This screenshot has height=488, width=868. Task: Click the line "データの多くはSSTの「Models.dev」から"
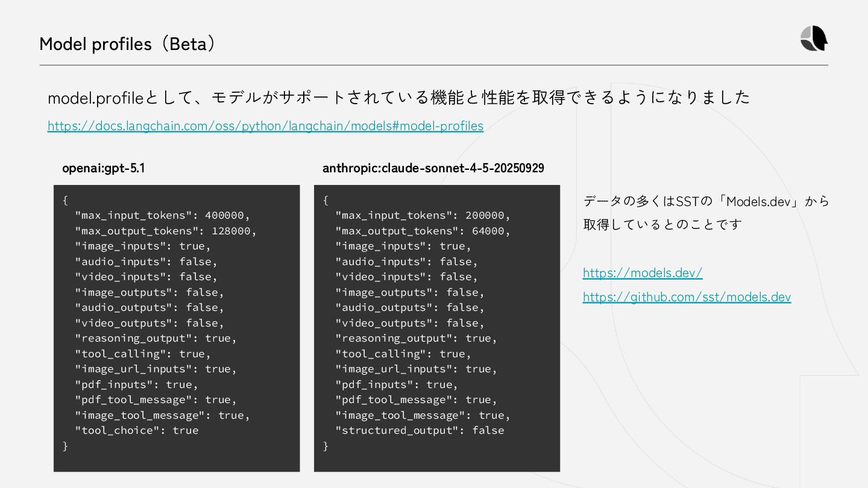706,201
